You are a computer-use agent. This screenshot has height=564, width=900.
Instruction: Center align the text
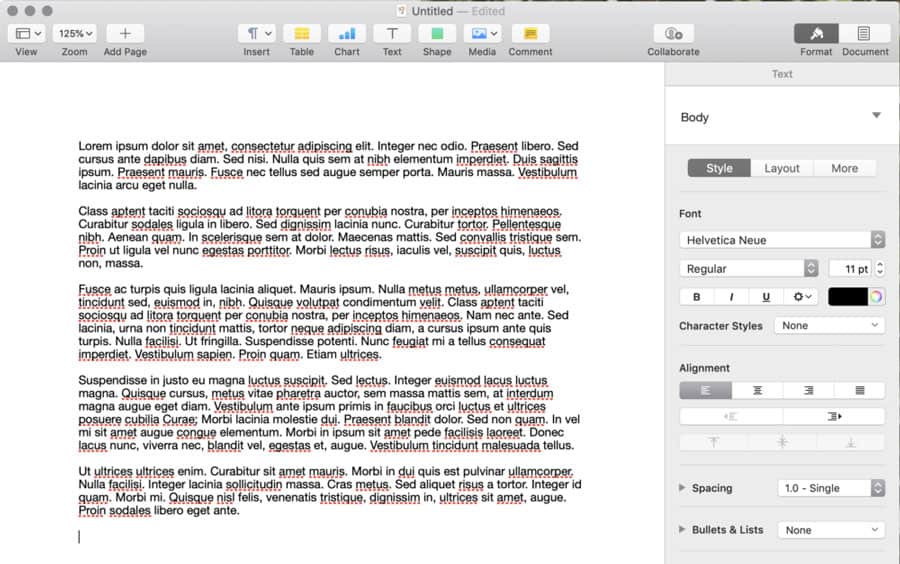(x=757, y=390)
